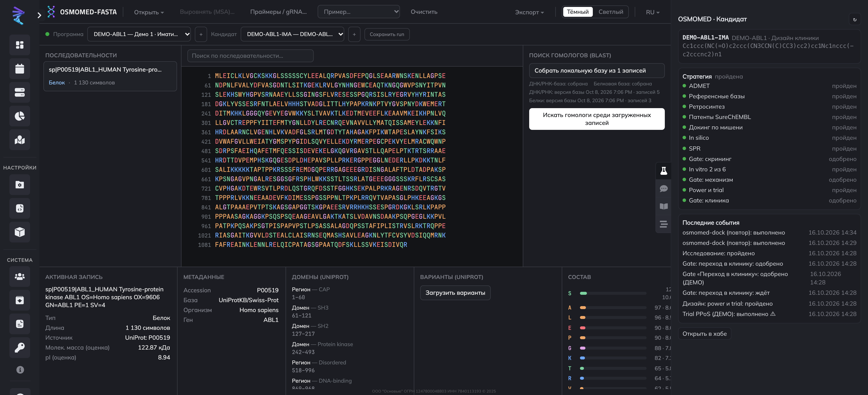Select the Тёмный theme option
The width and height of the screenshot is (868, 395).
[578, 12]
